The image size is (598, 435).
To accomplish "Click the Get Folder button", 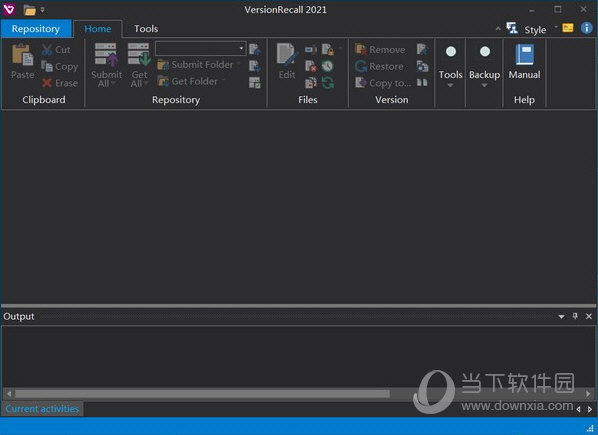I will click(x=188, y=81).
